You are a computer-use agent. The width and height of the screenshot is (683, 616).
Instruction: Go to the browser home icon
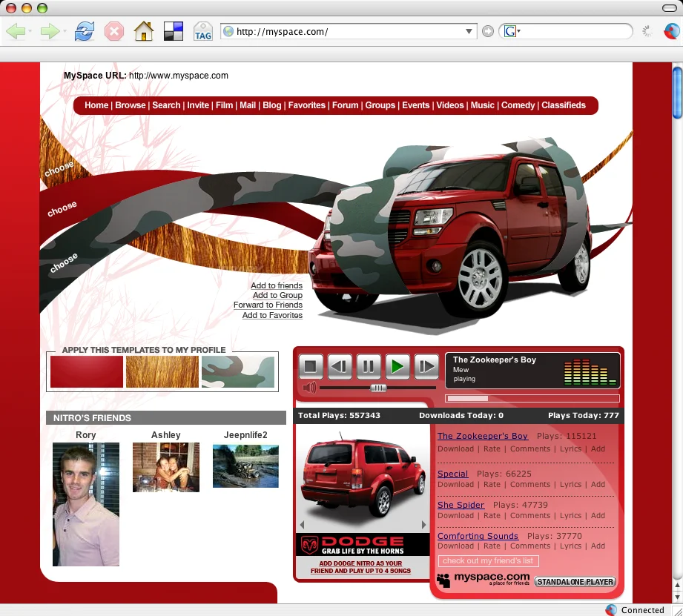pos(144,31)
